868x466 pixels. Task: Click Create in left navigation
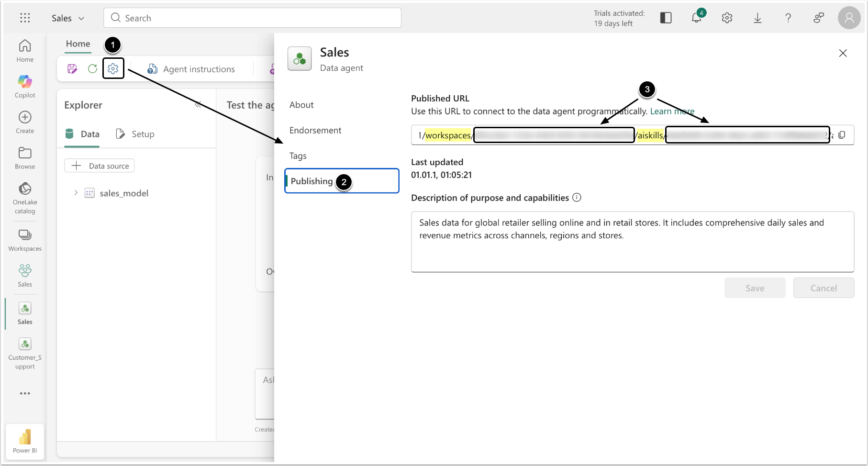tap(25, 122)
